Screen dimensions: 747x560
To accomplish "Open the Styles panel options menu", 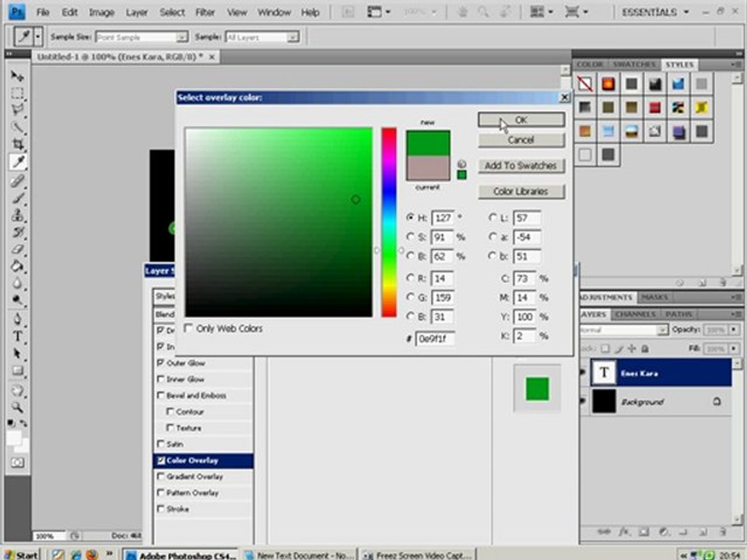I will 735,64.
